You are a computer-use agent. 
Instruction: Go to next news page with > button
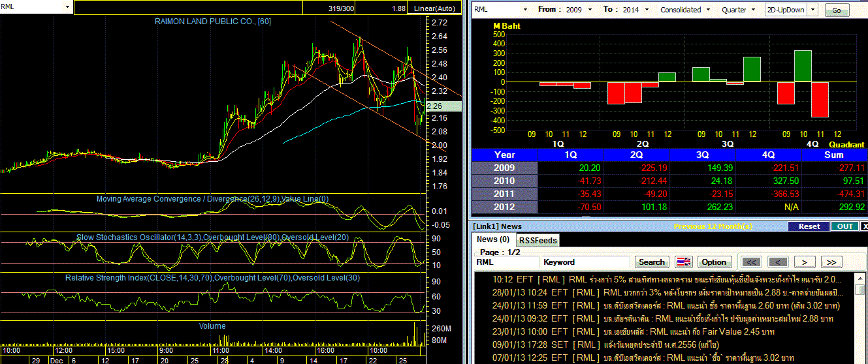coord(805,262)
